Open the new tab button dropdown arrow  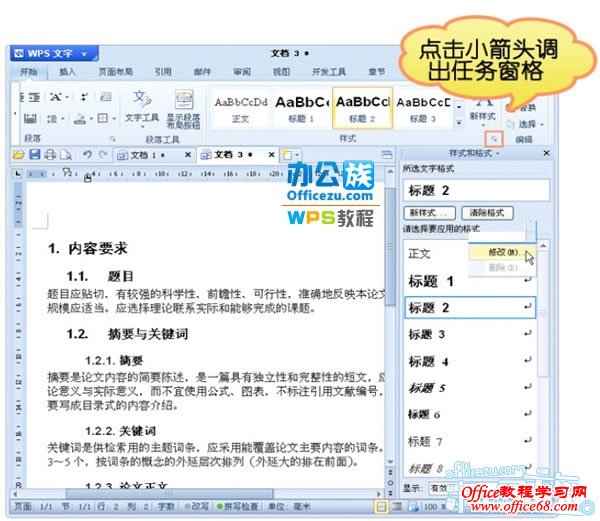click(x=297, y=155)
